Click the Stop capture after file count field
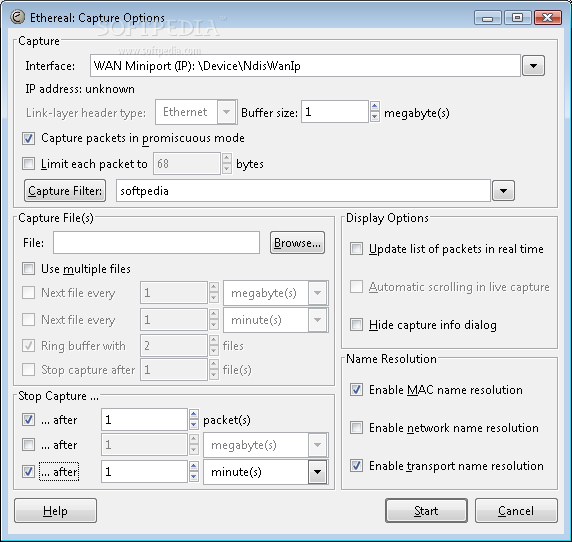 [x=174, y=369]
